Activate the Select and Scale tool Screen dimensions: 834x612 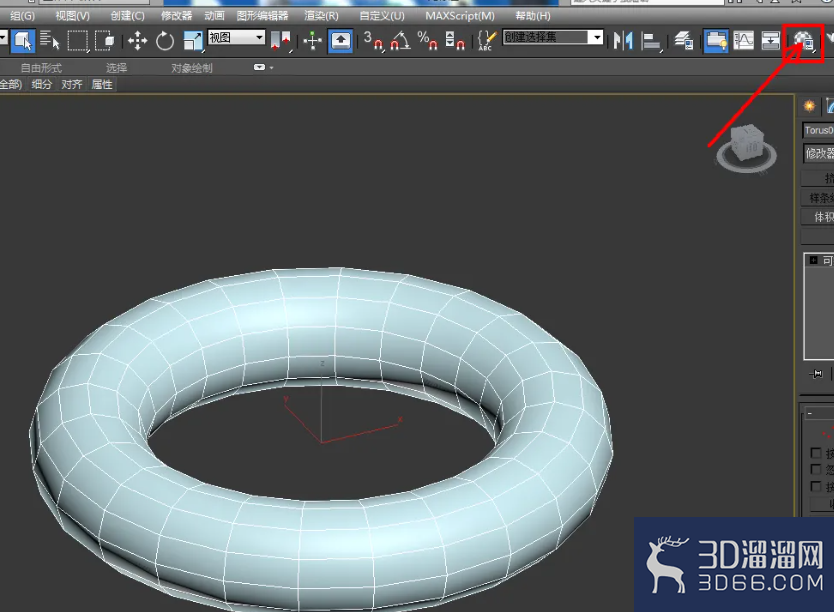click(x=192, y=41)
